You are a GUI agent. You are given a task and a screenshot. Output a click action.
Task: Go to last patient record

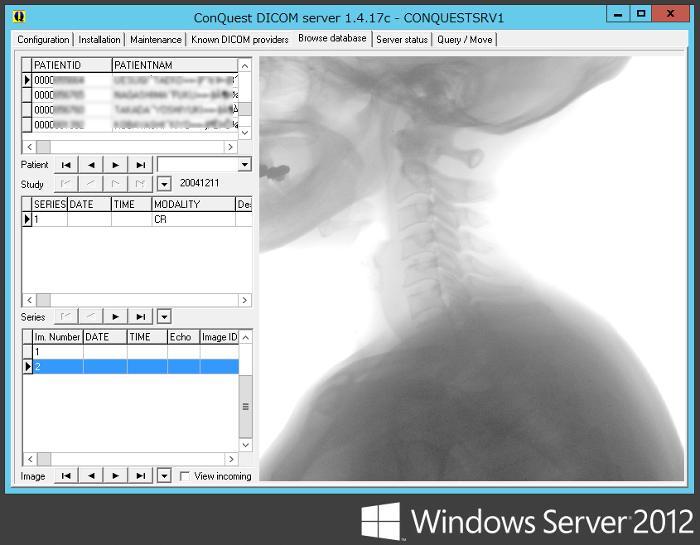coord(141,165)
